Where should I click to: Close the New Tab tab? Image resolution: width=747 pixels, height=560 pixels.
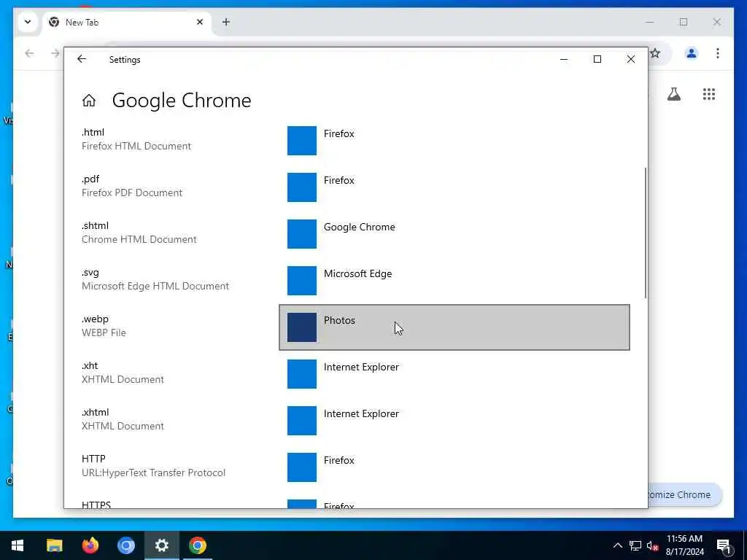[x=200, y=22]
